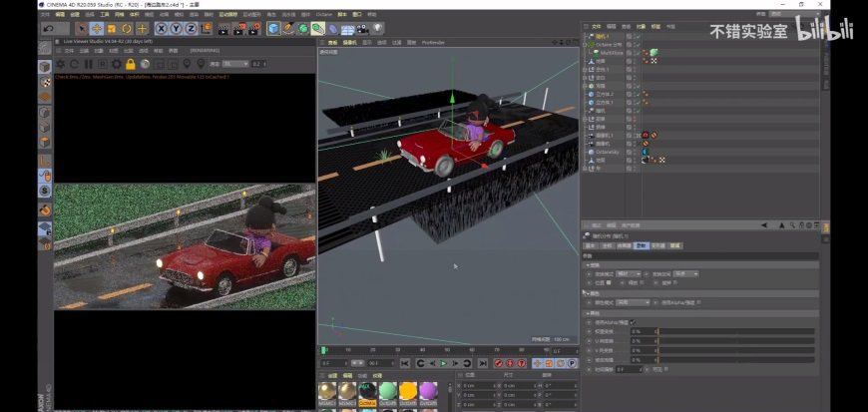Click the Light bulb icon in toolbar

coord(377,28)
